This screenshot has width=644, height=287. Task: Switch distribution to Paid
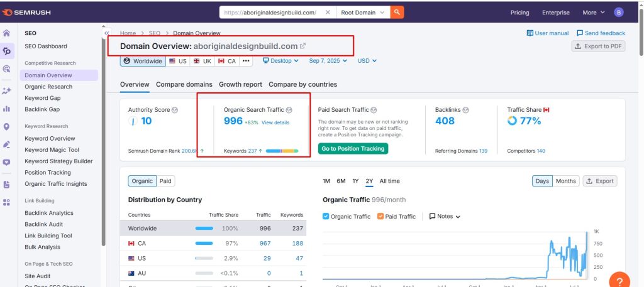pos(165,181)
